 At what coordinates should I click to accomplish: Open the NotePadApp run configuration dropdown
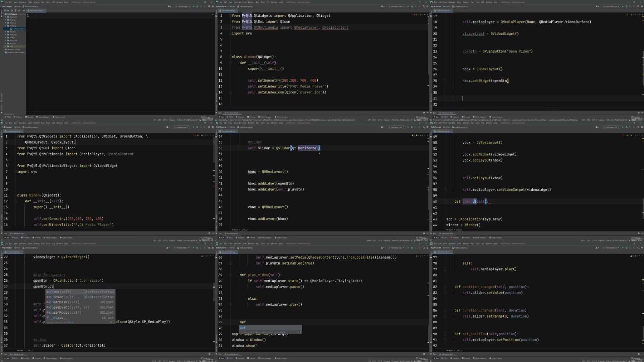pos(184,6)
